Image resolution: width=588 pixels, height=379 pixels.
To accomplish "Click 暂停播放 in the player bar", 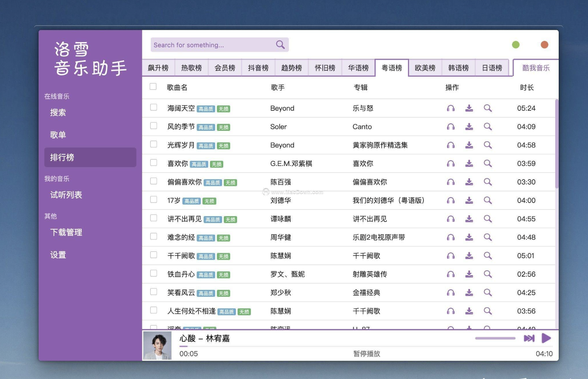I will [x=366, y=354].
